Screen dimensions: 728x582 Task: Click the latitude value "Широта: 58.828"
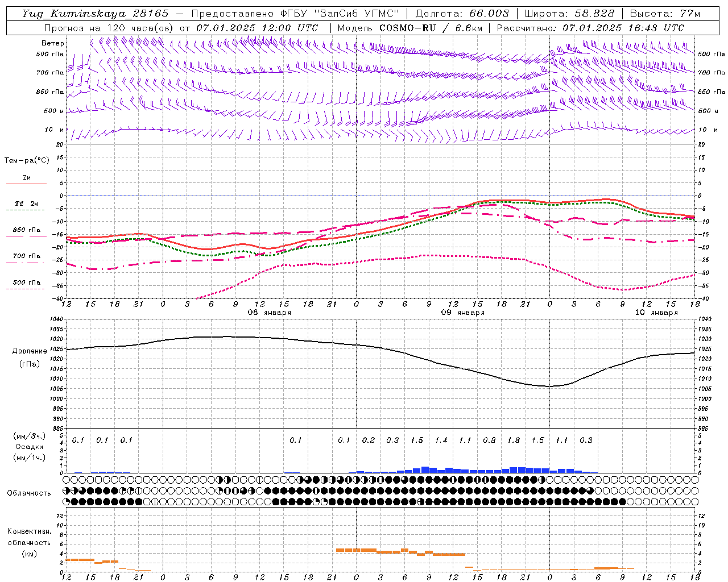pyautogui.click(x=569, y=14)
